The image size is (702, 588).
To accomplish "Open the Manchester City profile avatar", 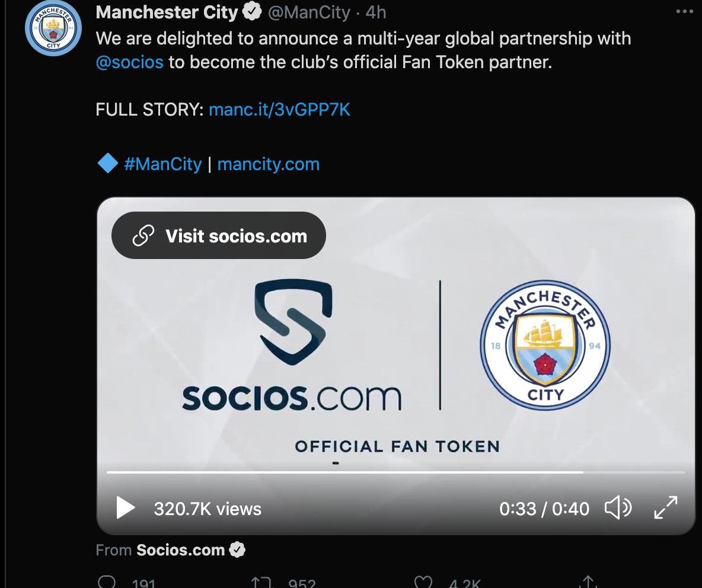I will [x=53, y=28].
